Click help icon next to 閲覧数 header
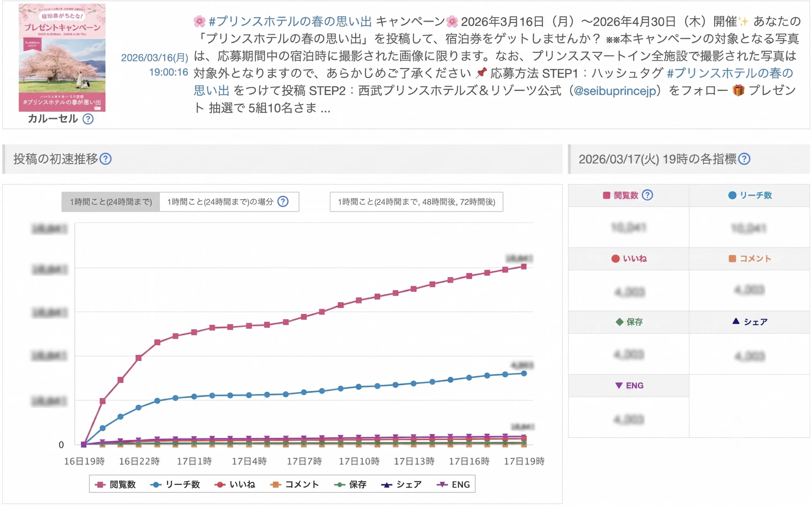 (647, 195)
